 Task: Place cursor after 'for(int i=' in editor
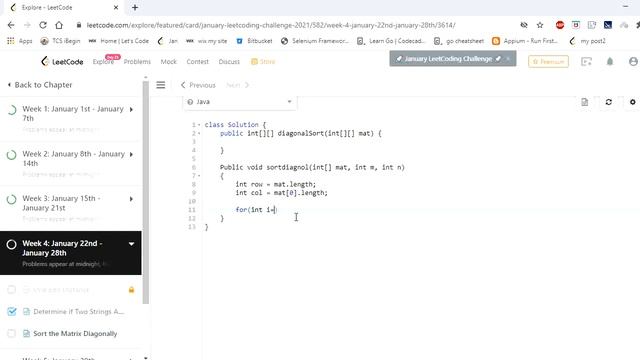(276, 210)
